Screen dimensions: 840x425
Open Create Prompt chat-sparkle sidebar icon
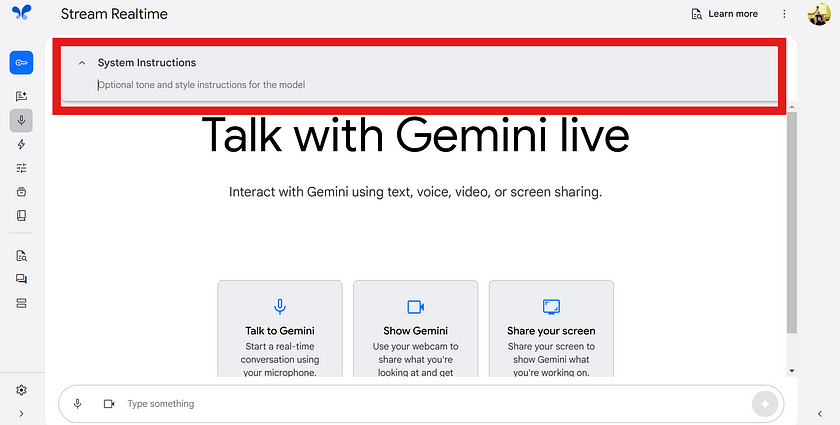[21, 96]
